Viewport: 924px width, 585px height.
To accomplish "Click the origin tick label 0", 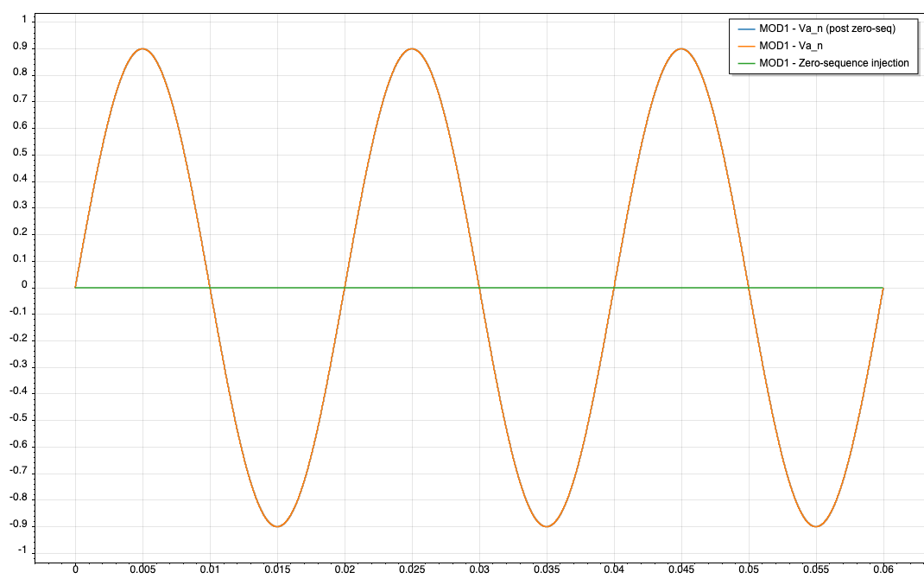I will [75, 570].
